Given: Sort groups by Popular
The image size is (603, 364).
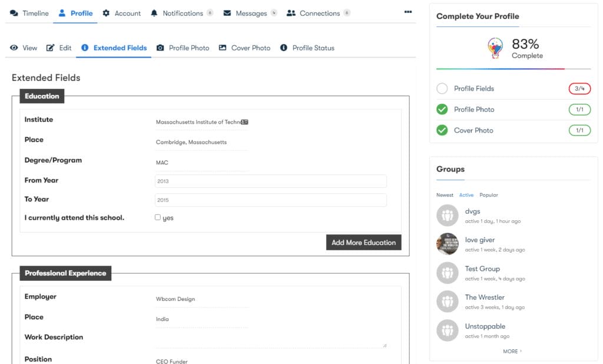Looking at the screenshot, I should pyautogui.click(x=488, y=195).
